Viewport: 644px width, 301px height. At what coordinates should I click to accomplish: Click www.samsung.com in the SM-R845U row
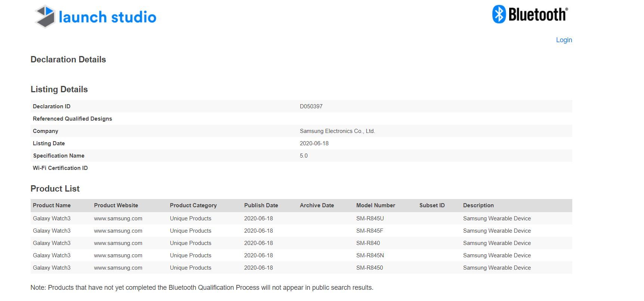point(118,218)
